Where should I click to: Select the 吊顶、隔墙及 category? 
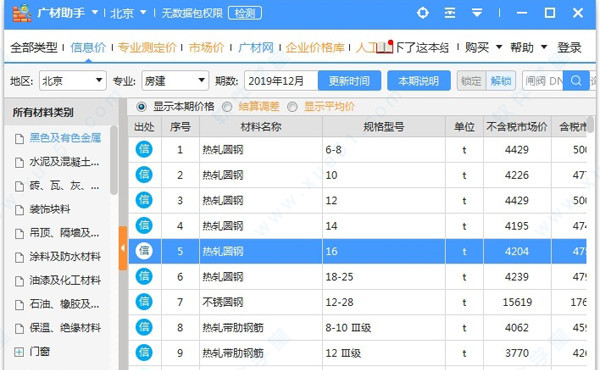click(x=64, y=233)
